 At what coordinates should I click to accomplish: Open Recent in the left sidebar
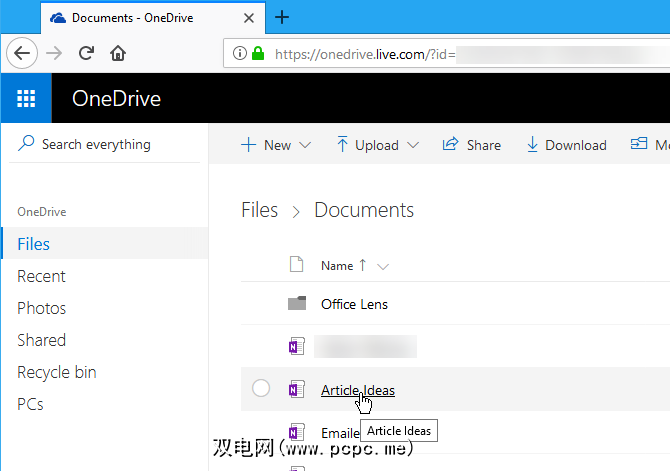[41, 276]
